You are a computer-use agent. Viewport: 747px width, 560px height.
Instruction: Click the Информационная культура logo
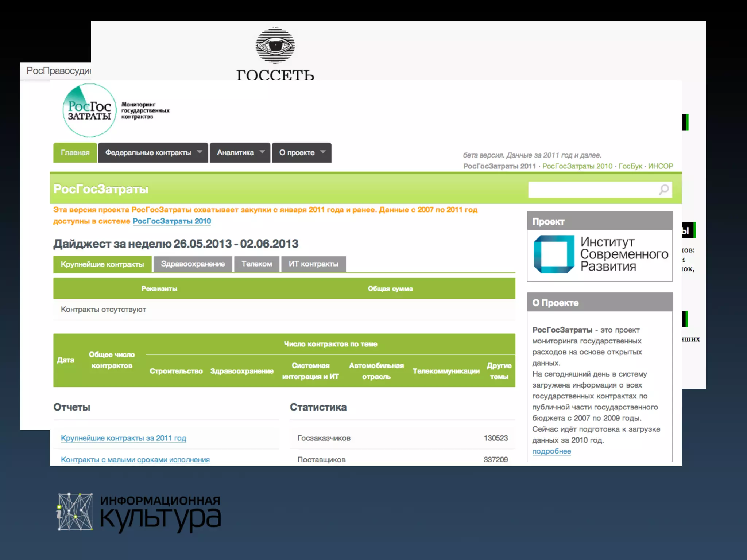point(139,512)
